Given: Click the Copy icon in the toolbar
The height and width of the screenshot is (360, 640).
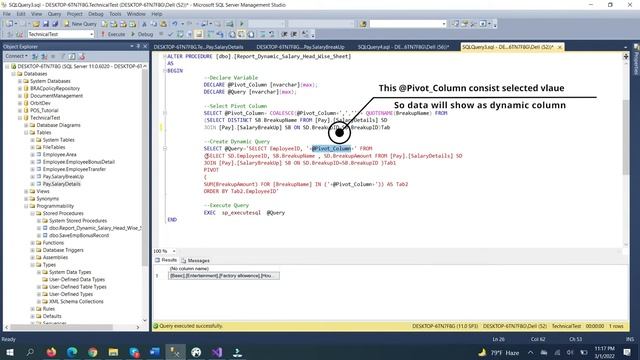Looking at the screenshot, I should click(x=153, y=24).
